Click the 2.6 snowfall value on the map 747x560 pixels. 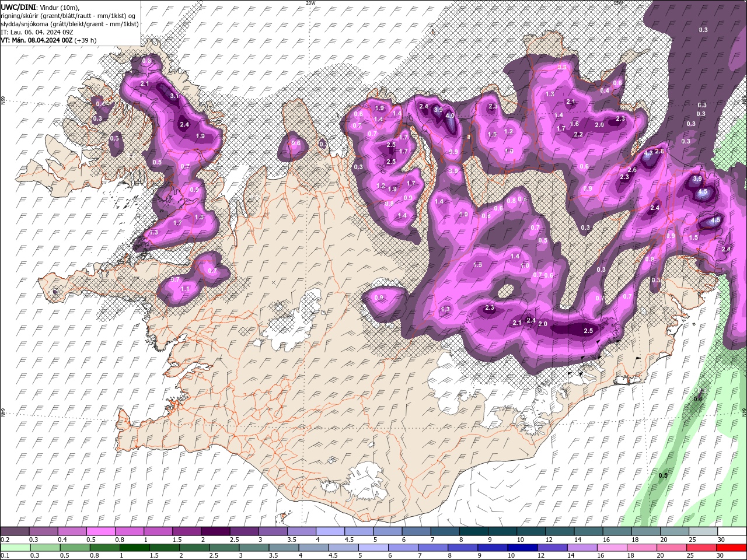pyautogui.click(x=632, y=170)
